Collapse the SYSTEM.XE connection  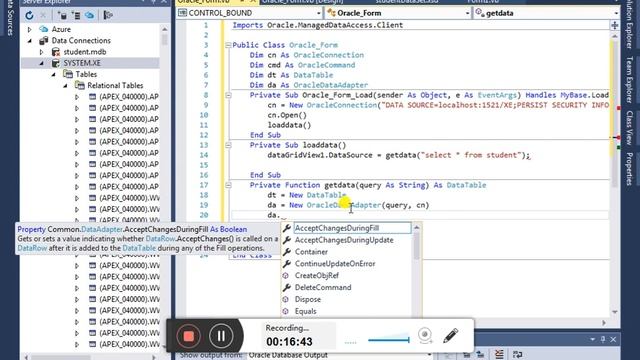coord(41,63)
